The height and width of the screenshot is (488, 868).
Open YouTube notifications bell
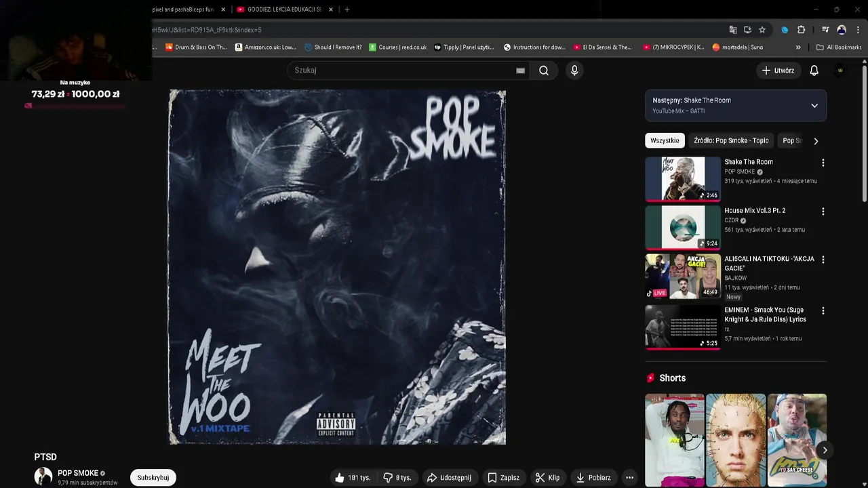(x=814, y=70)
